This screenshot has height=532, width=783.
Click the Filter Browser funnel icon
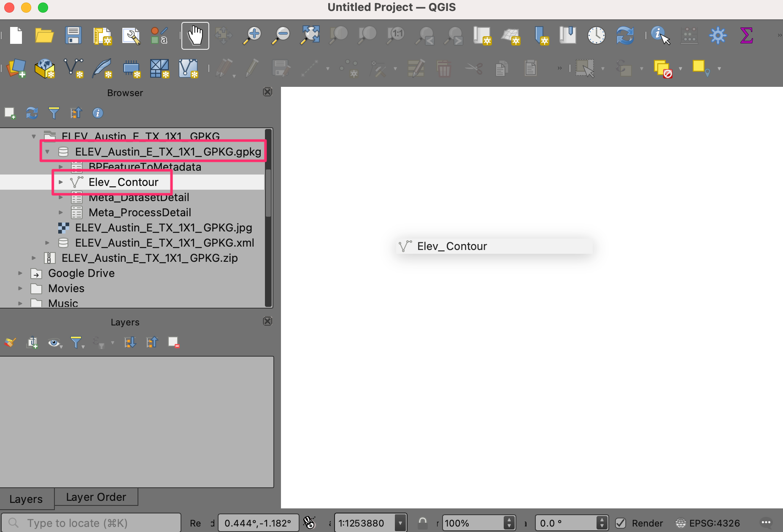click(54, 113)
